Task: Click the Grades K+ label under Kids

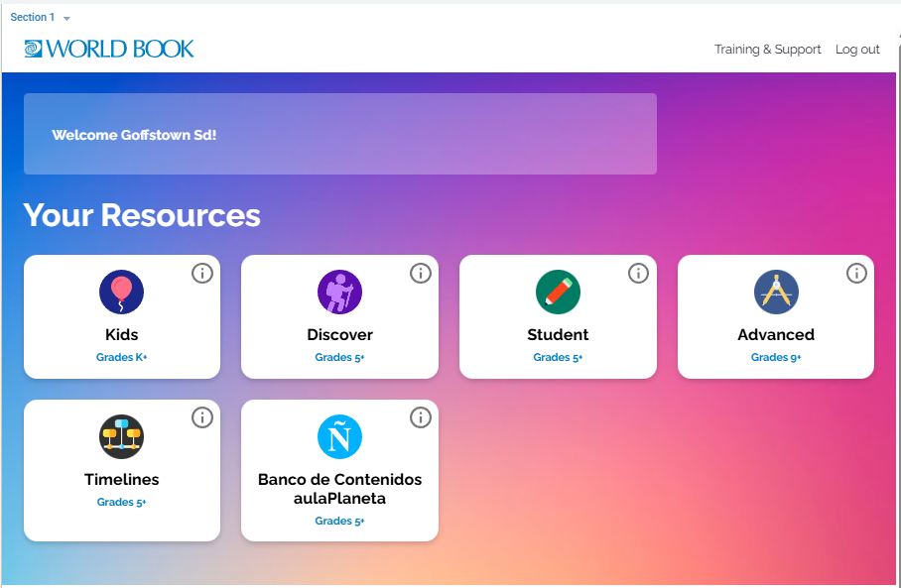Action: pos(121,357)
